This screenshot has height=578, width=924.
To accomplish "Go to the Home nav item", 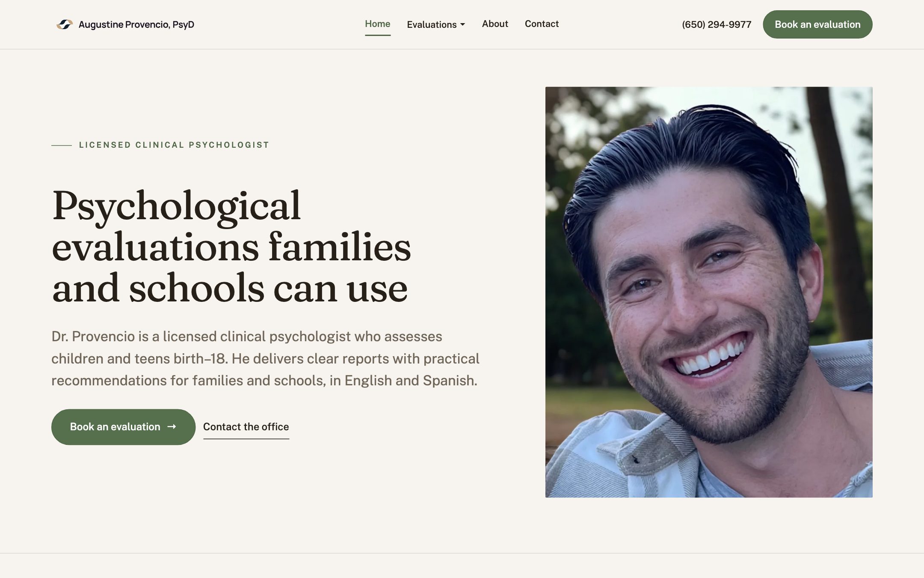I will (x=377, y=24).
